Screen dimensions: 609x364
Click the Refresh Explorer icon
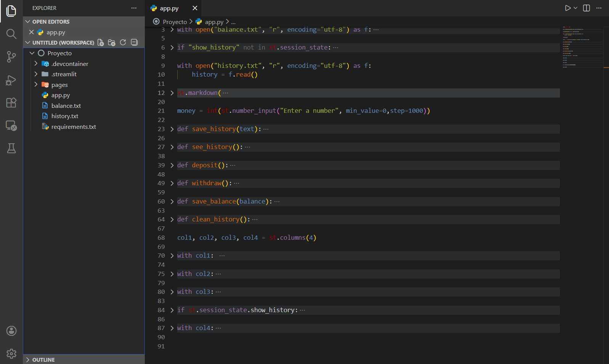point(123,42)
